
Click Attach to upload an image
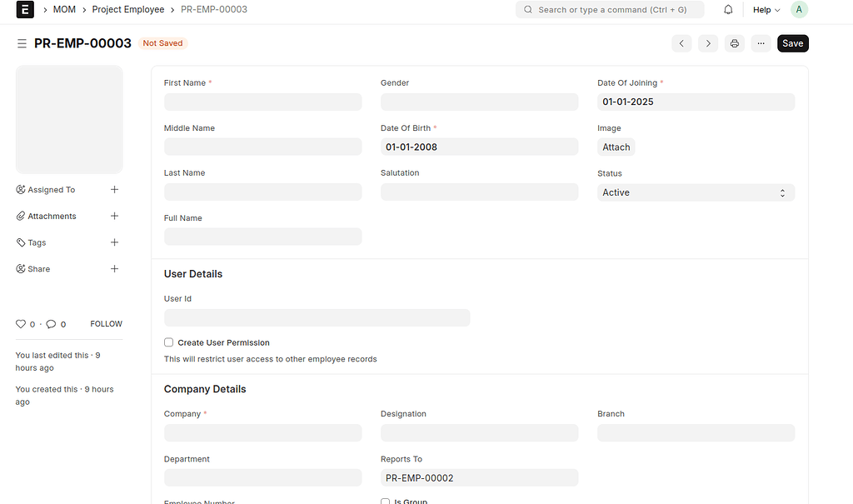pyautogui.click(x=616, y=147)
